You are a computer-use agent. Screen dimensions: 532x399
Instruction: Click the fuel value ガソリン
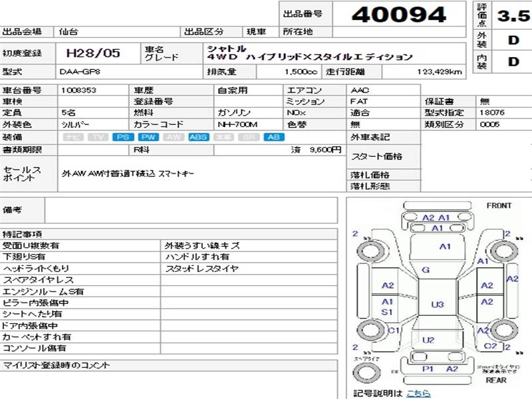click(x=234, y=112)
